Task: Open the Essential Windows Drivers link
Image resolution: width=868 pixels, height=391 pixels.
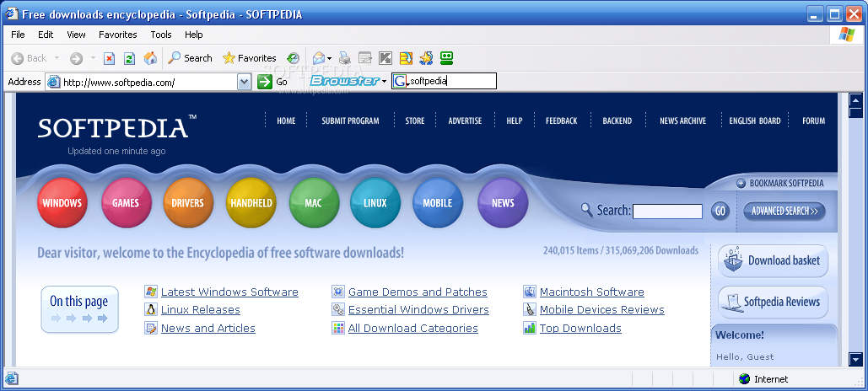Action: point(418,310)
